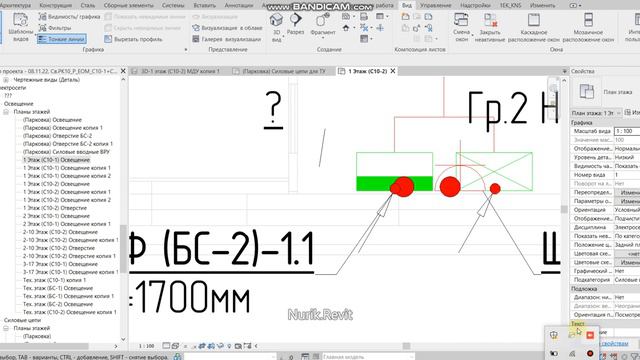Open the Надстройки ribbon tab
Screen dimensions: 640x360
(x=475, y=5)
